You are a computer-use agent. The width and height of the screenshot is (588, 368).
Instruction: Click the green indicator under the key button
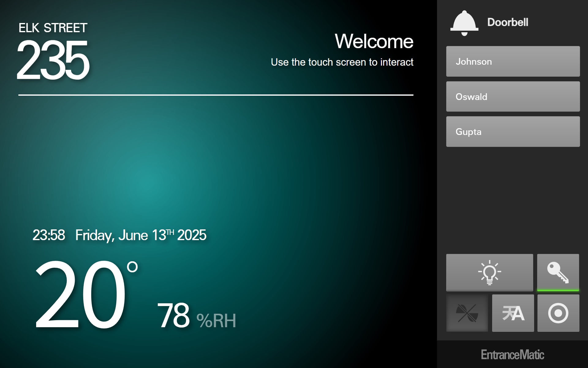[x=558, y=290]
